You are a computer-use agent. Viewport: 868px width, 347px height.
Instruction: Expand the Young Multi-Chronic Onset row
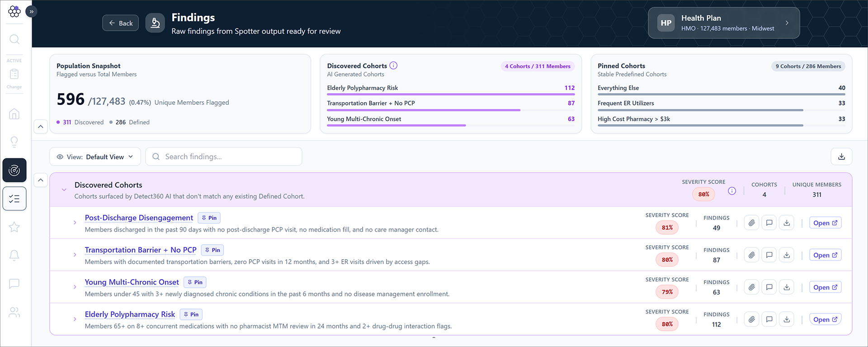(75, 287)
